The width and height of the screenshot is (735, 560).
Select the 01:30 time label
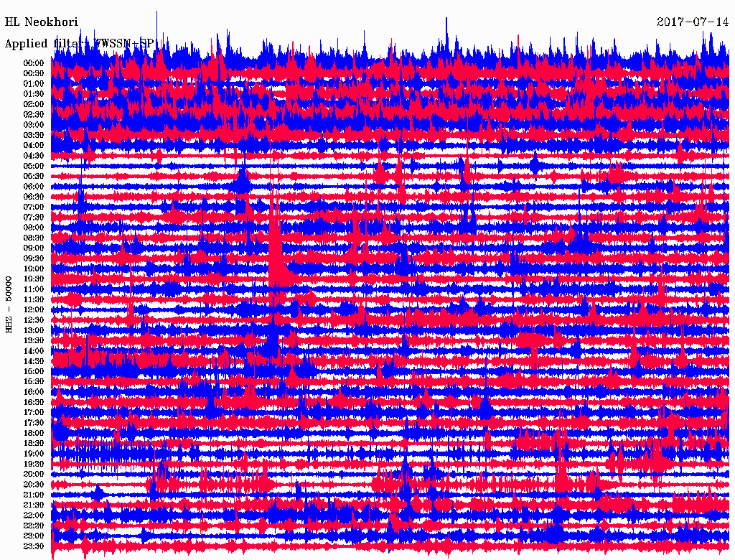(x=34, y=94)
